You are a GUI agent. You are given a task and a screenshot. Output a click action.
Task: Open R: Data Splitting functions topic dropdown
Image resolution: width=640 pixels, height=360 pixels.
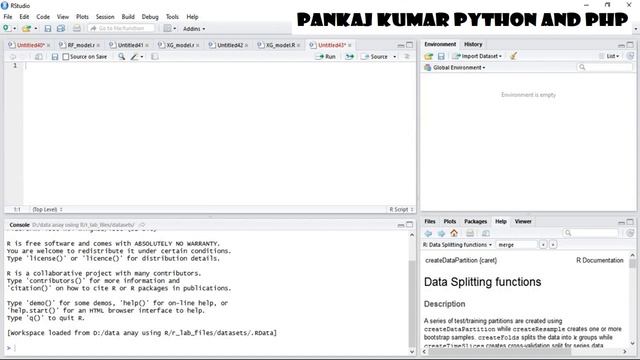coord(457,245)
